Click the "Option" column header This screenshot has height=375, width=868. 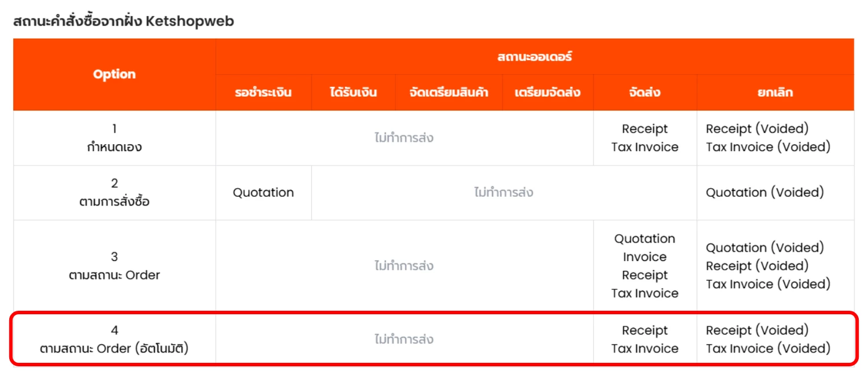(114, 74)
